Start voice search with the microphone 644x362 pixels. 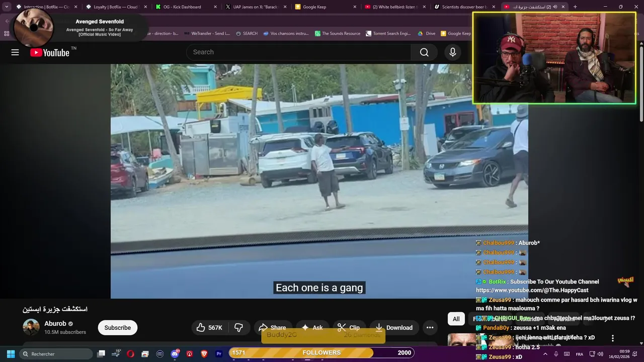[453, 52]
